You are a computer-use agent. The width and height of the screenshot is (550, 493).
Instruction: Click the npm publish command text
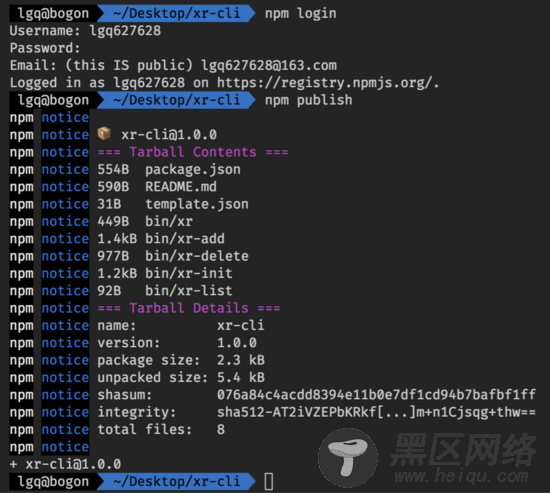[308, 100]
